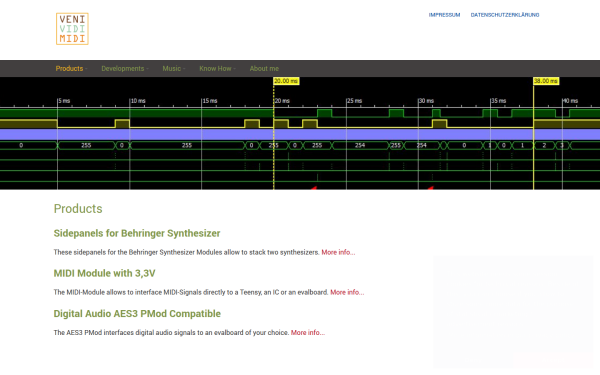600x375 pixels.
Task: Click the logic analyzer banner image
Action: point(300,133)
